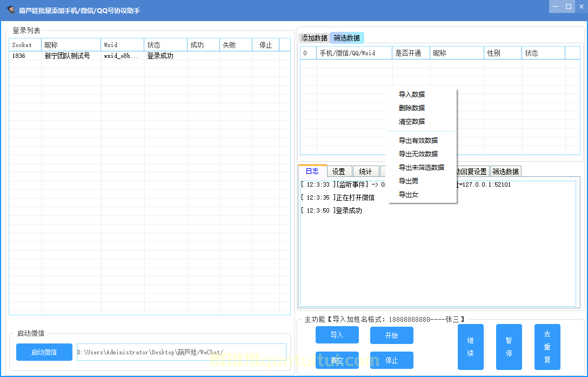Click the 是否开通 column header
Image resolution: width=588 pixels, height=377 pixels.
pos(411,53)
